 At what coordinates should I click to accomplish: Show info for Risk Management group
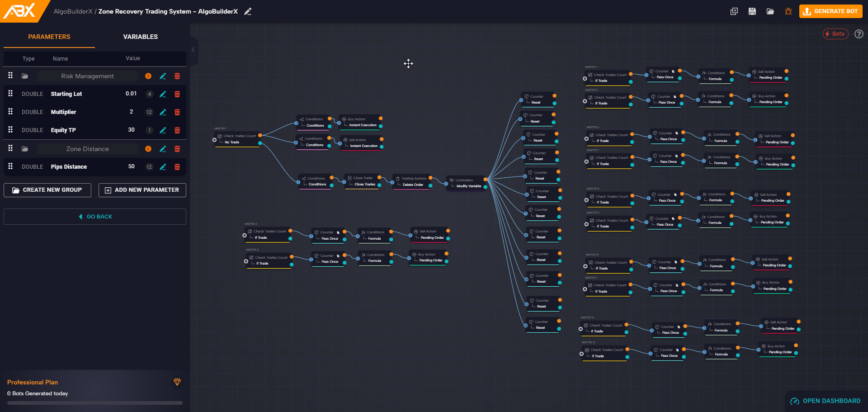[148, 76]
